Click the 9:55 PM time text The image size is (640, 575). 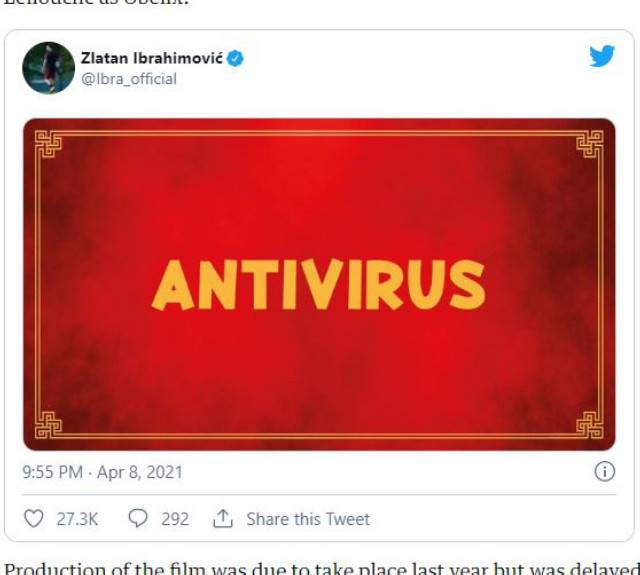53,472
